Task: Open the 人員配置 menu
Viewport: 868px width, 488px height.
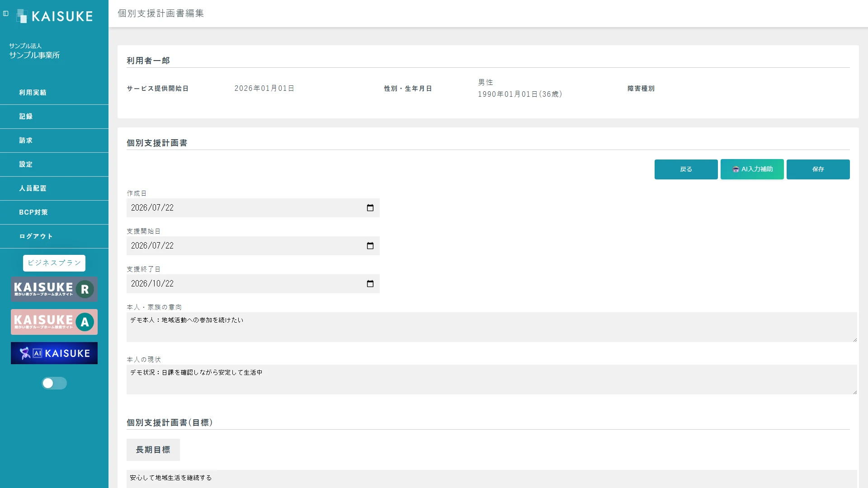Action: pos(54,188)
